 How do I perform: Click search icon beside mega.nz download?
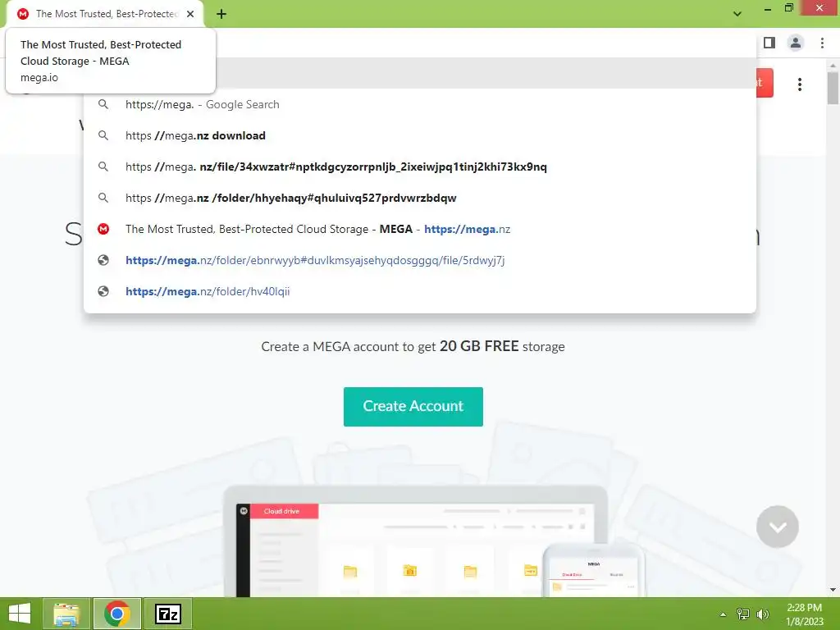click(x=103, y=135)
